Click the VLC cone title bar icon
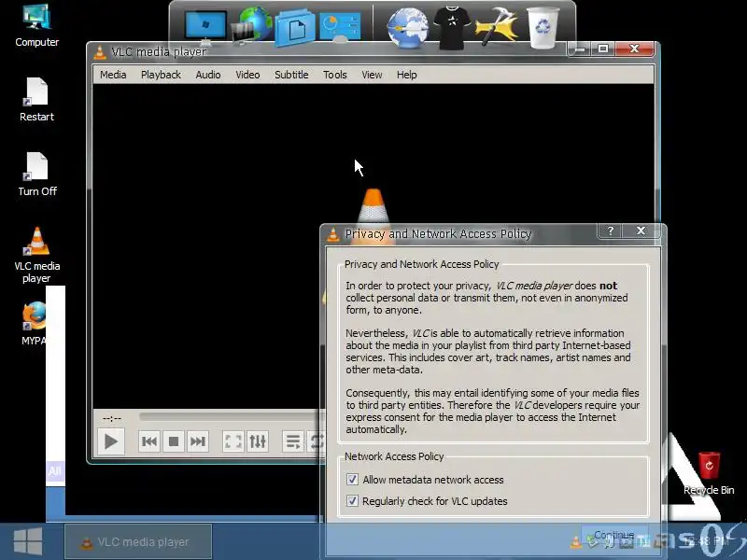The width and height of the screenshot is (747, 560). [100, 52]
